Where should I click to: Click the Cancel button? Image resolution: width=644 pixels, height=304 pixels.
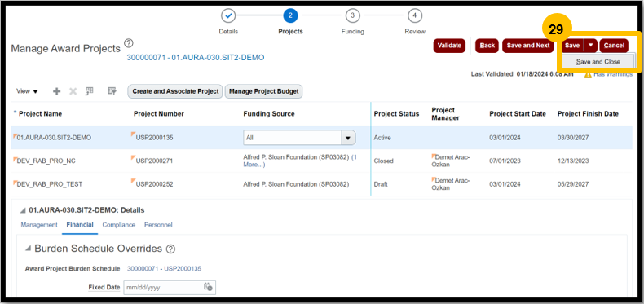pyautogui.click(x=614, y=46)
